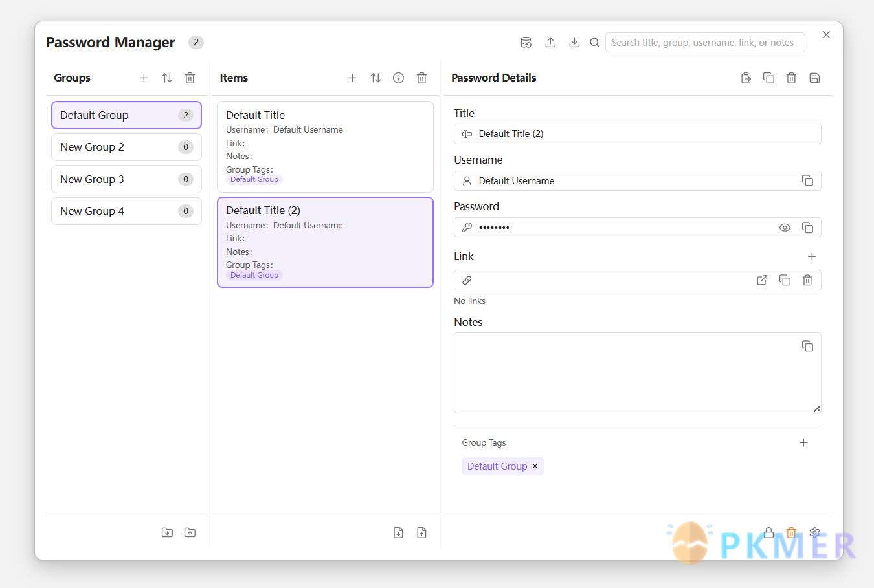Delete the link entry
The image size is (874, 588).
pyautogui.click(x=807, y=280)
